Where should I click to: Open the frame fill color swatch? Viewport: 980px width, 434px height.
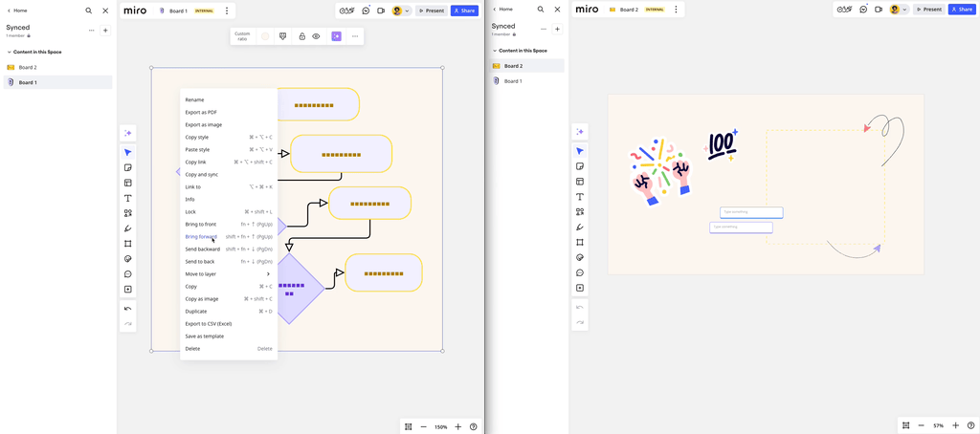[x=265, y=36]
